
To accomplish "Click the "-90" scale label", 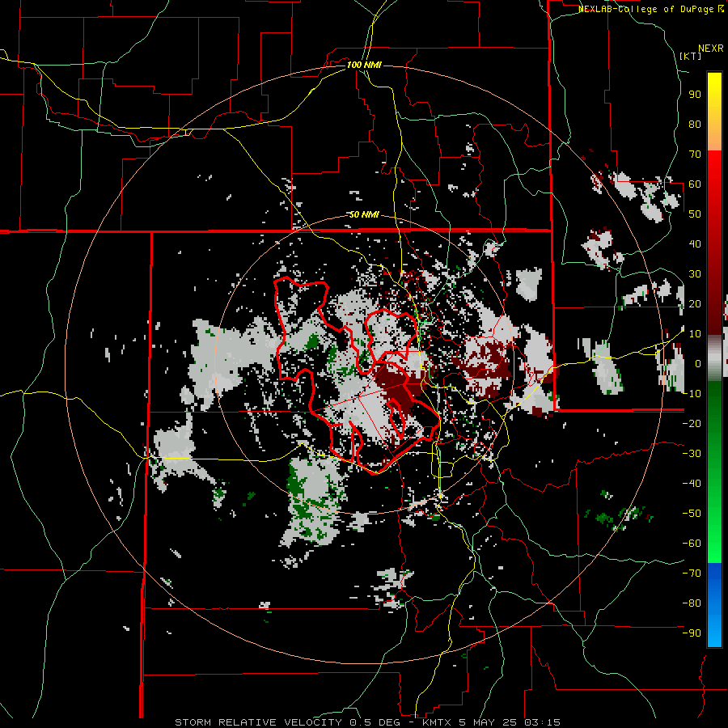I will (692, 633).
